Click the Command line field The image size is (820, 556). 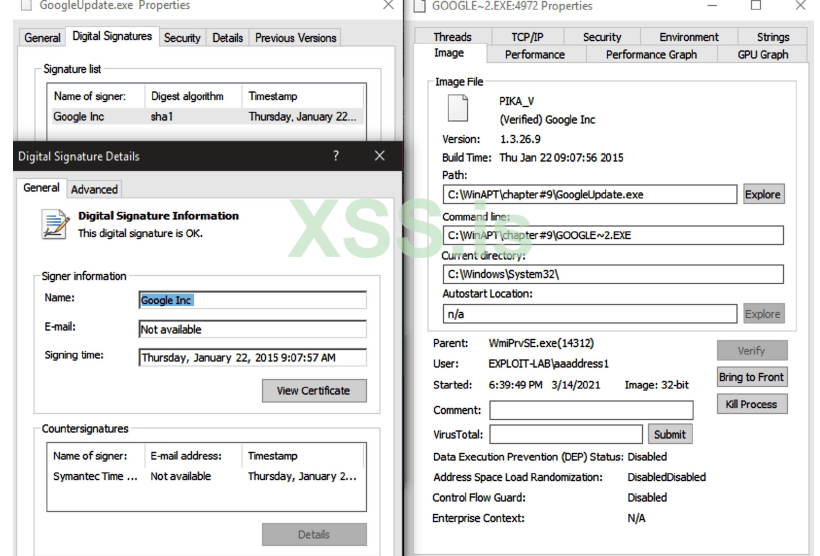click(613, 235)
